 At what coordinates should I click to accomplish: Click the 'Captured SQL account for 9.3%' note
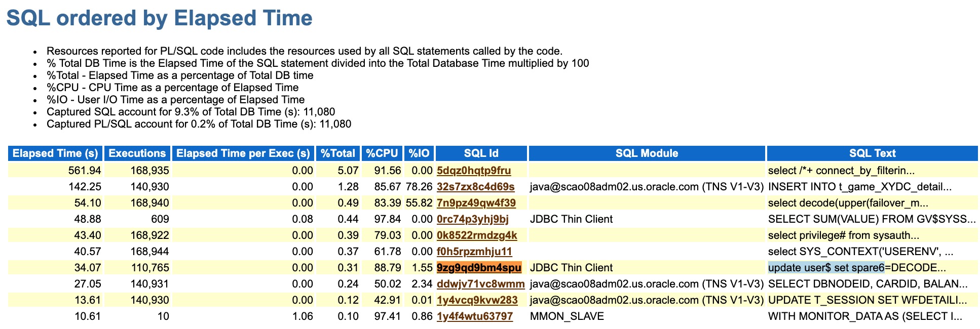(x=191, y=112)
